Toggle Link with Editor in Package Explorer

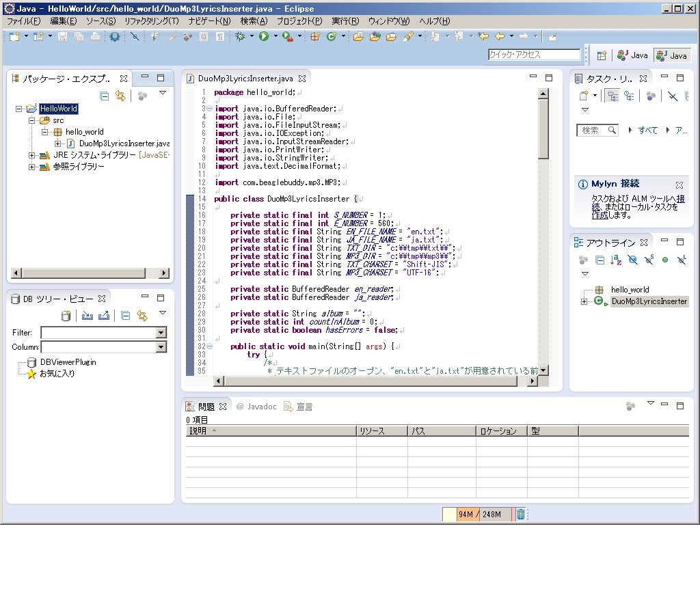click(120, 96)
